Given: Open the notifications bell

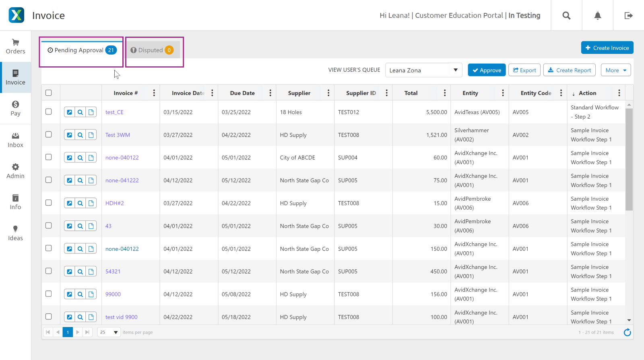Looking at the screenshot, I should click(598, 15).
